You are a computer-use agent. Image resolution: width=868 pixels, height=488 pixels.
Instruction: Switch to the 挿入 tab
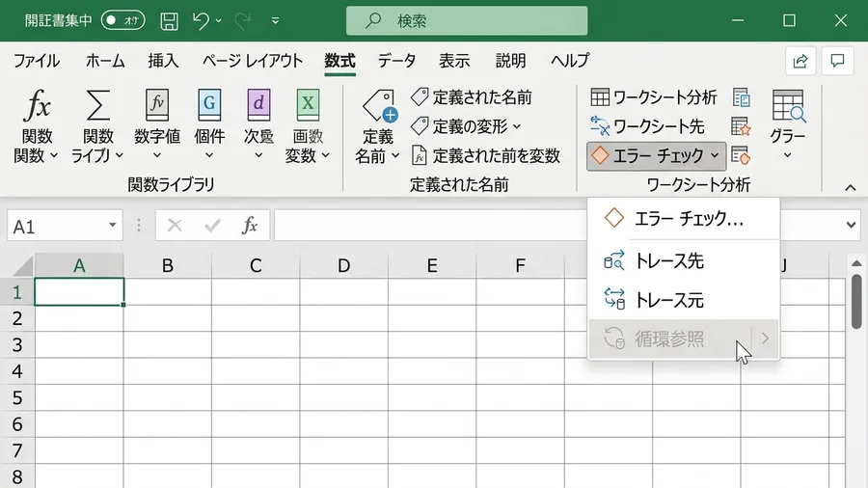[x=163, y=61]
